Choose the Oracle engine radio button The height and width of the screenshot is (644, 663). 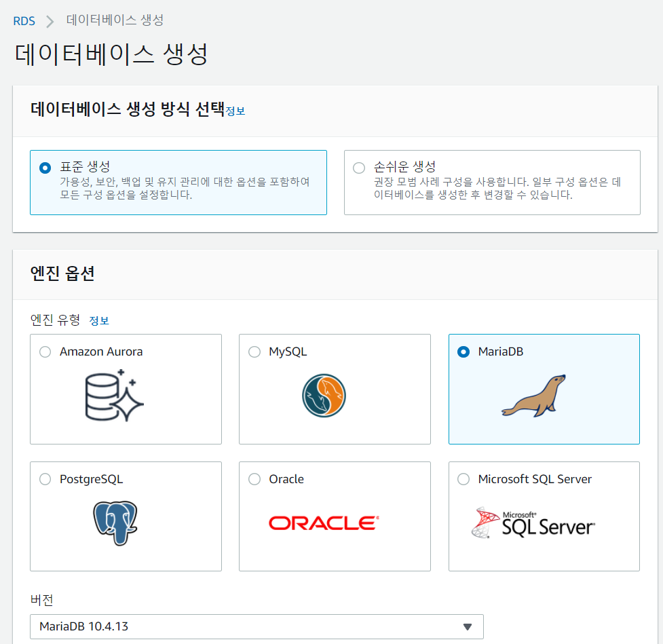(x=254, y=479)
